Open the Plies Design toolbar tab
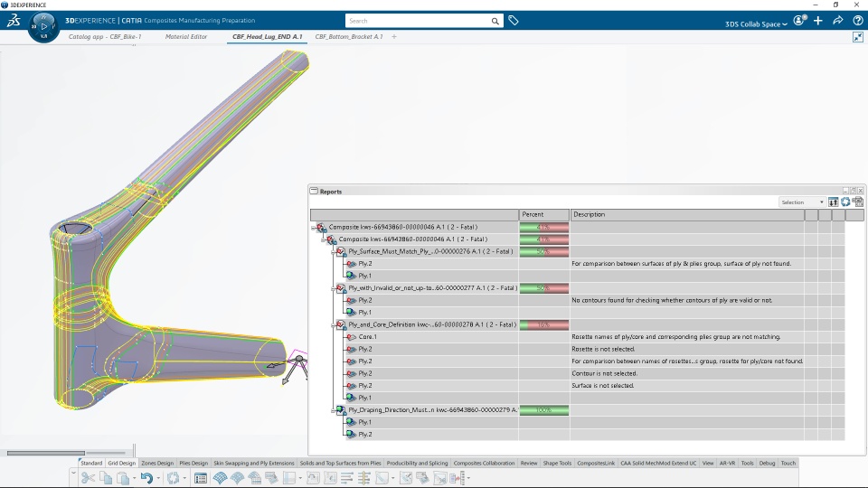The height and width of the screenshot is (488, 868). 193,463
